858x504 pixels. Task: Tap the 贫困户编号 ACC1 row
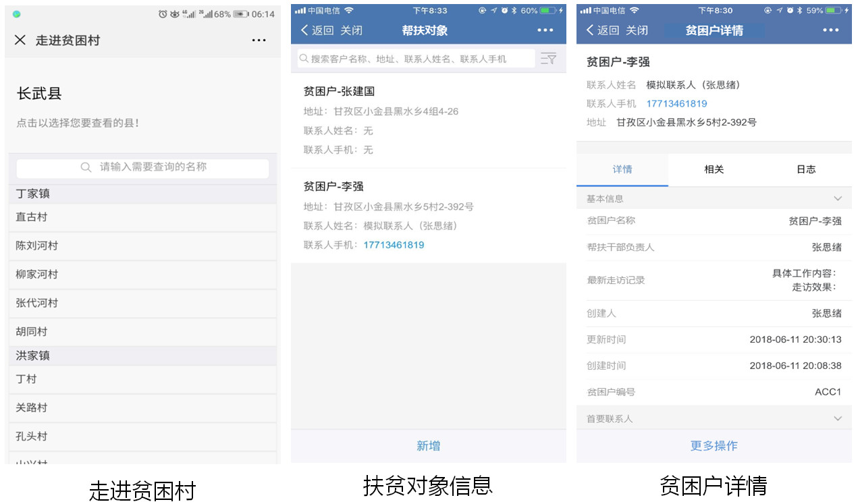coord(714,392)
